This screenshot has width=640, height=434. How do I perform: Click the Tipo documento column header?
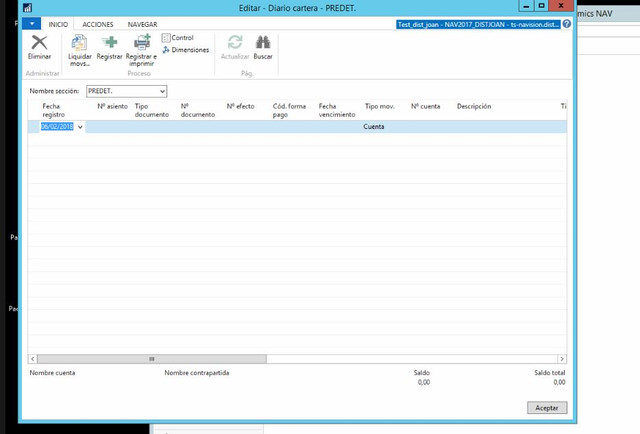click(x=152, y=110)
